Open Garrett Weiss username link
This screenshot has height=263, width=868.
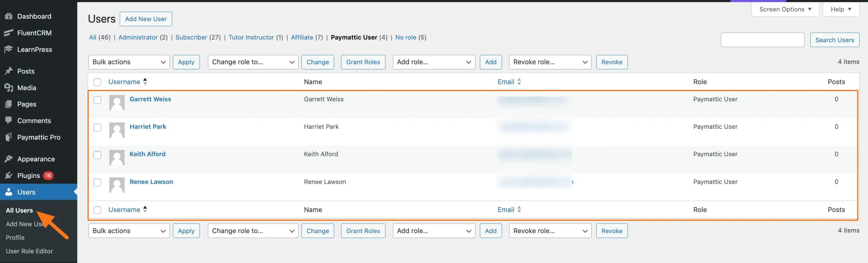point(150,99)
